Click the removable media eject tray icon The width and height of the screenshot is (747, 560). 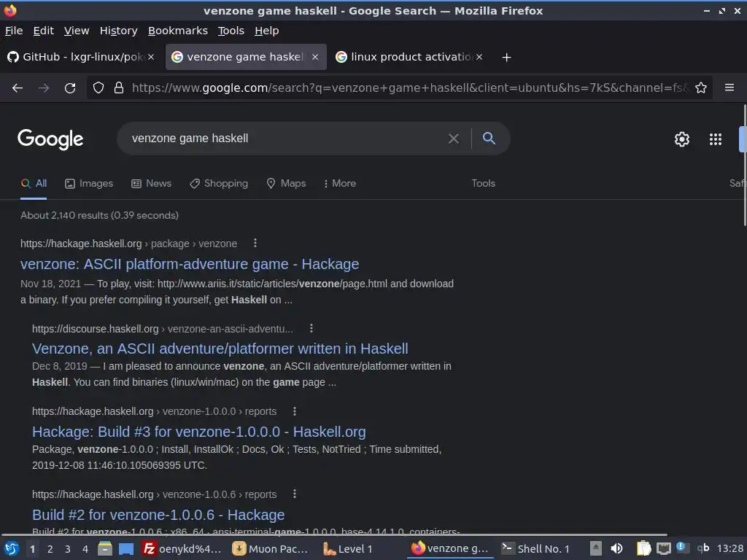[x=596, y=548]
